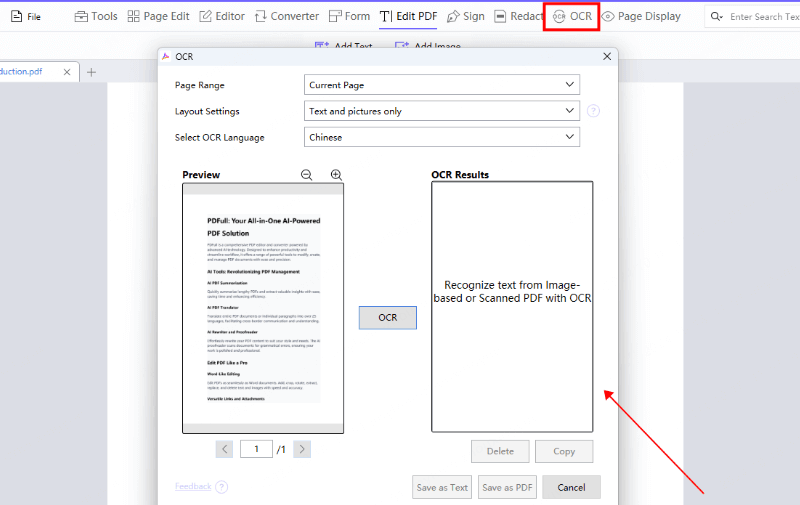Open the Page Display tab
The height and width of the screenshot is (505, 800).
641,16
